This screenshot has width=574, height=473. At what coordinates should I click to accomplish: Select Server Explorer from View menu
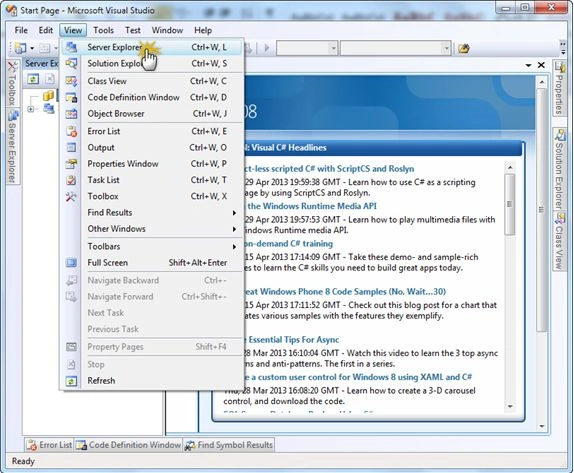[x=152, y=47]
